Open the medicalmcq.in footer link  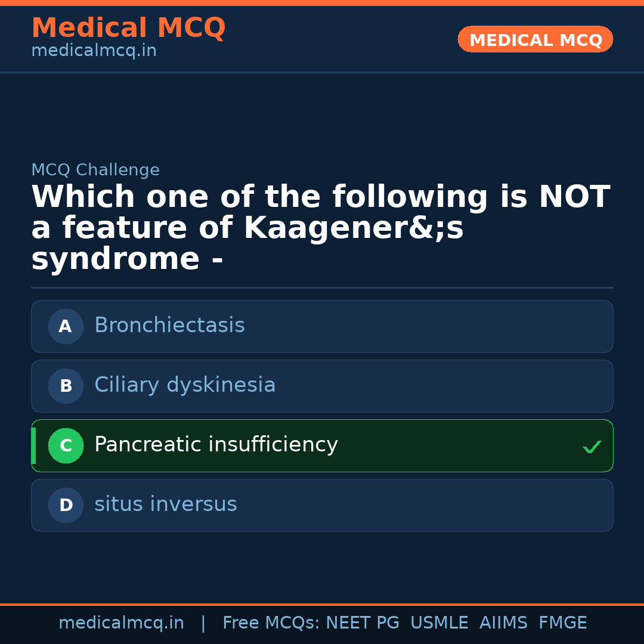[121, 622]
